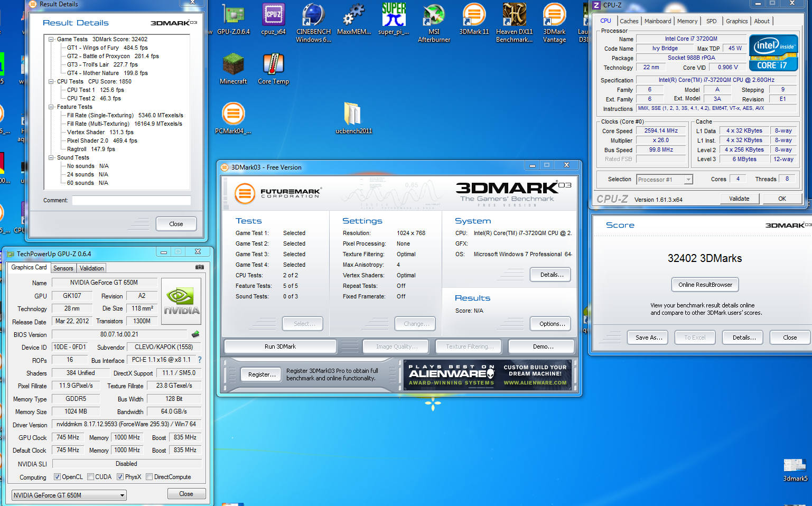Open Heaven DX11 Benchmark shortcut
Image resolution: width=812 pixels, height=506 pixels.
point(514,23)
